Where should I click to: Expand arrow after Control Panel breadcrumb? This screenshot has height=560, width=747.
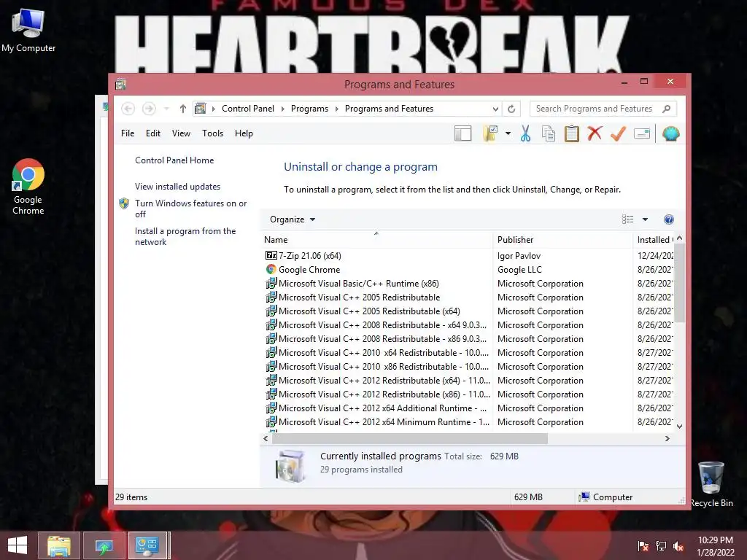[x=282, y=109]
